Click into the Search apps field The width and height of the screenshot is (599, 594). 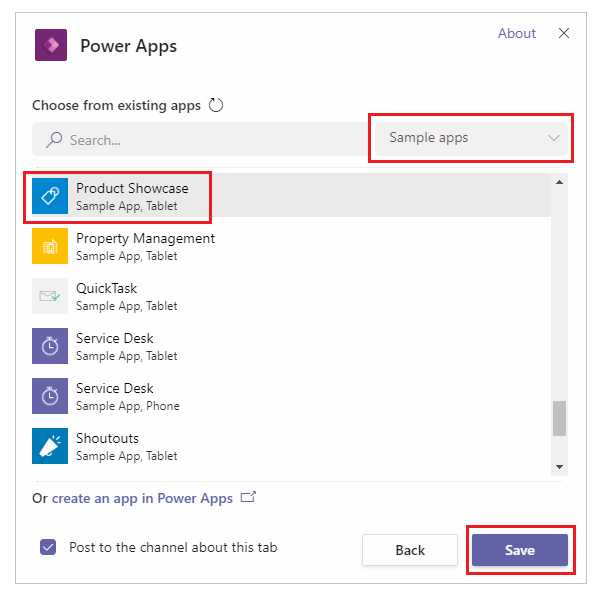(x=199, y=139)
